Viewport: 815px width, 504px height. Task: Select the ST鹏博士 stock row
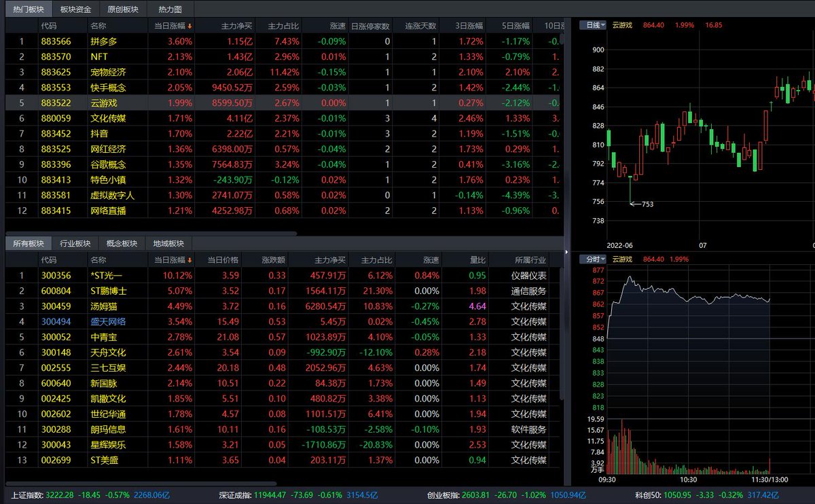[x=282, y=291]
